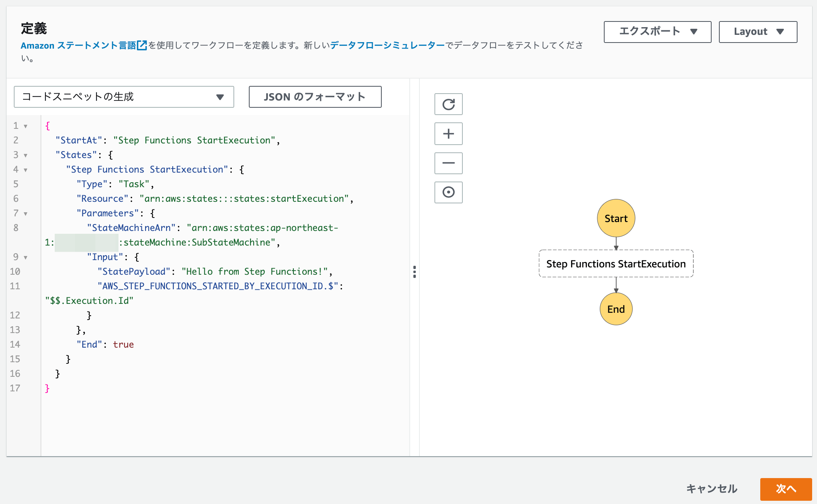Select the Step Functions StartExecution node

616,263
